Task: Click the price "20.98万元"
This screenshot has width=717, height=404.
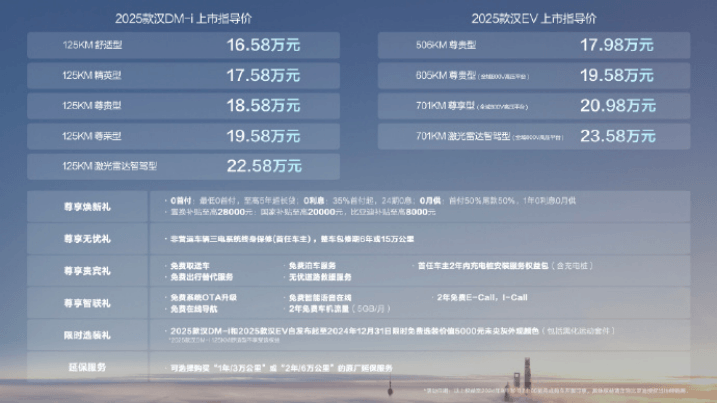Action: click(618, 106)
